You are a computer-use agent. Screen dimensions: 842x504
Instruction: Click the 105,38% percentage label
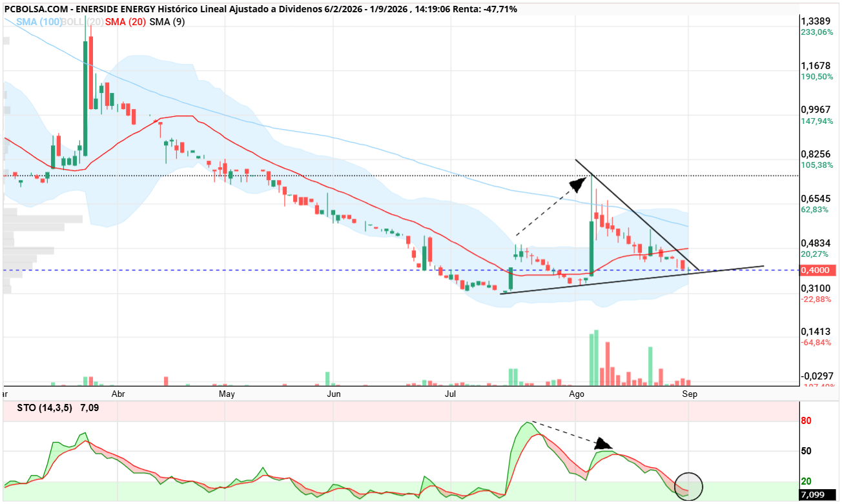(817, 165)
